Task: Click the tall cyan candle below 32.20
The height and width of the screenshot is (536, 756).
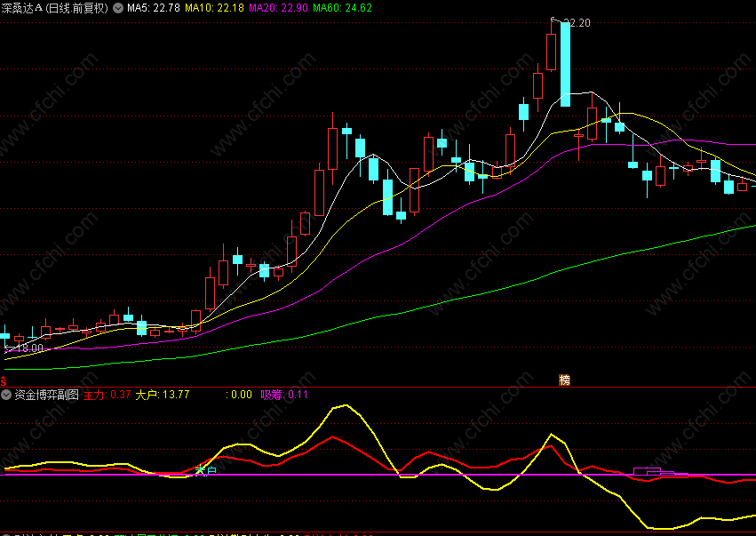Action: pos(565,64)
